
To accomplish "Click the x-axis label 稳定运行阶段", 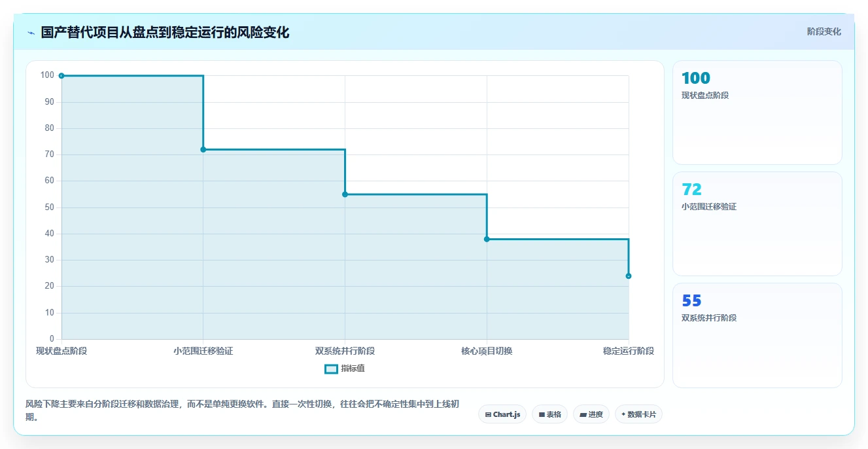I will [x=629, y=351].
